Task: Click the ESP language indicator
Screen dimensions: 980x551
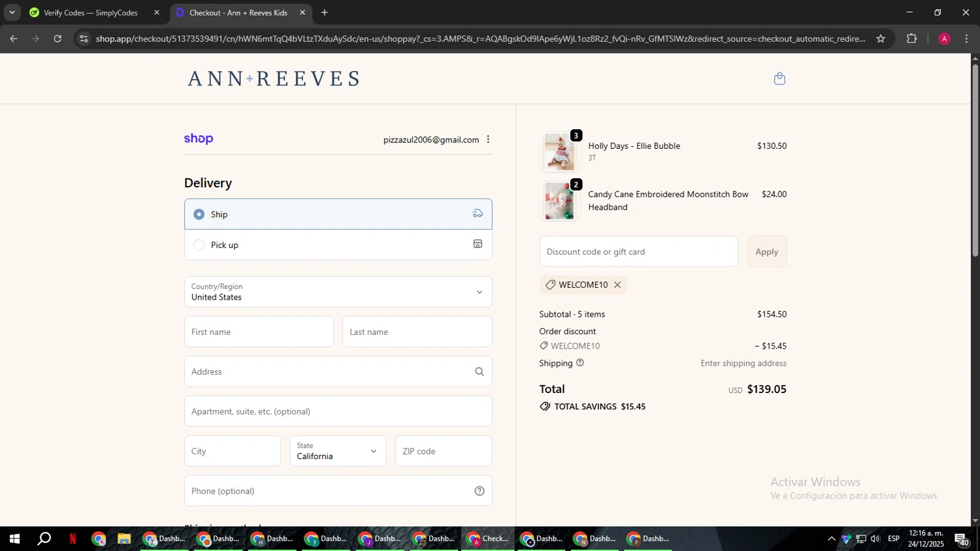Action: tap(894, 539)
